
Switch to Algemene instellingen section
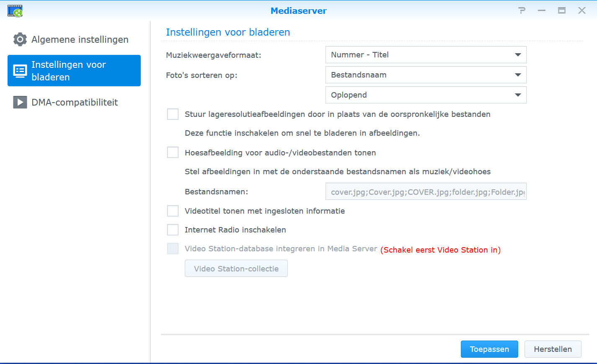pos(80,39)
